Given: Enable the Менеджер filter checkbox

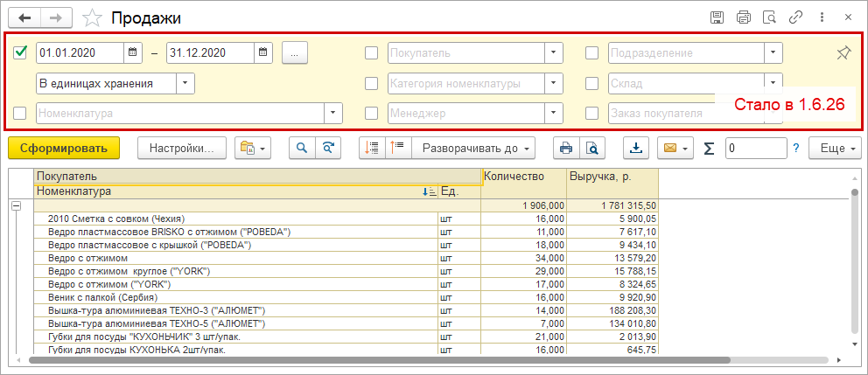Looking at the screenshot, I should [x=372, y=114].
